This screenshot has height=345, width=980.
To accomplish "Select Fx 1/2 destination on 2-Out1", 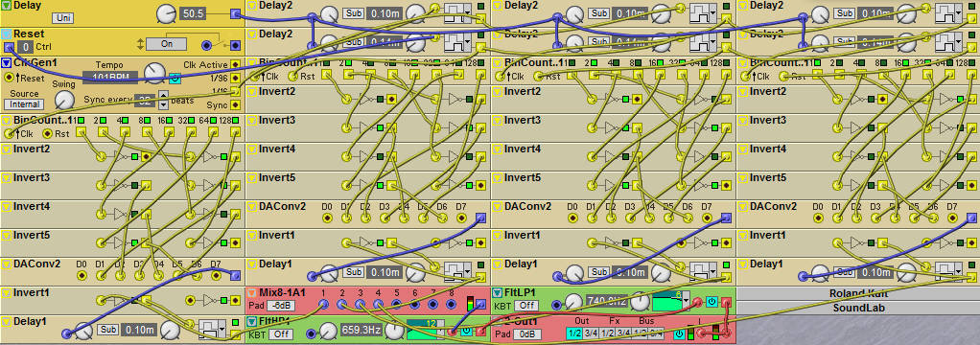I will tap(607, 333).
